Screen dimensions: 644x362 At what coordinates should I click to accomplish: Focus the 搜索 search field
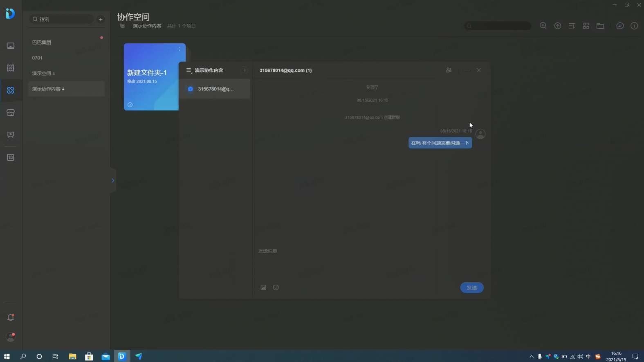pyautogui.click(x=61, y=19)
